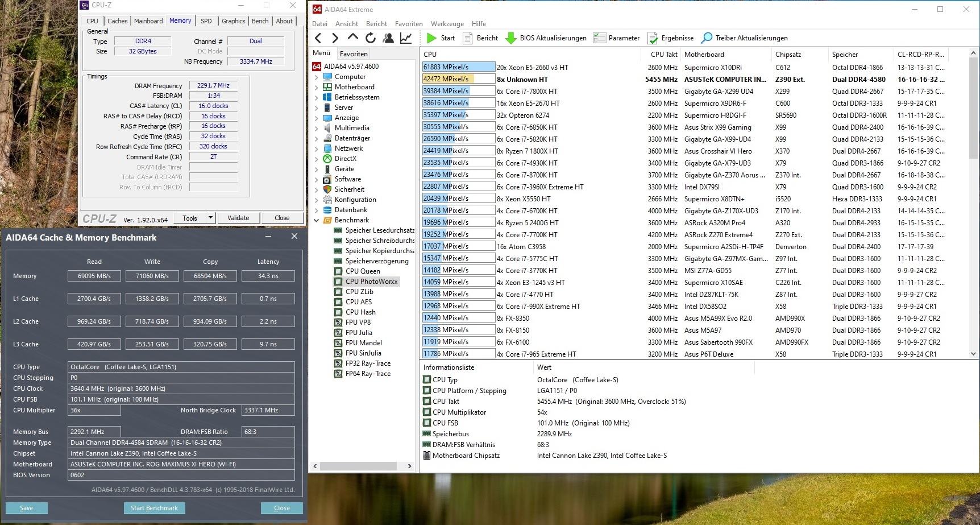The width and height of the screenshot is (980, 525).
Task: Click Close in the Cache & Memory Benchmark
Action: [282, 508]
